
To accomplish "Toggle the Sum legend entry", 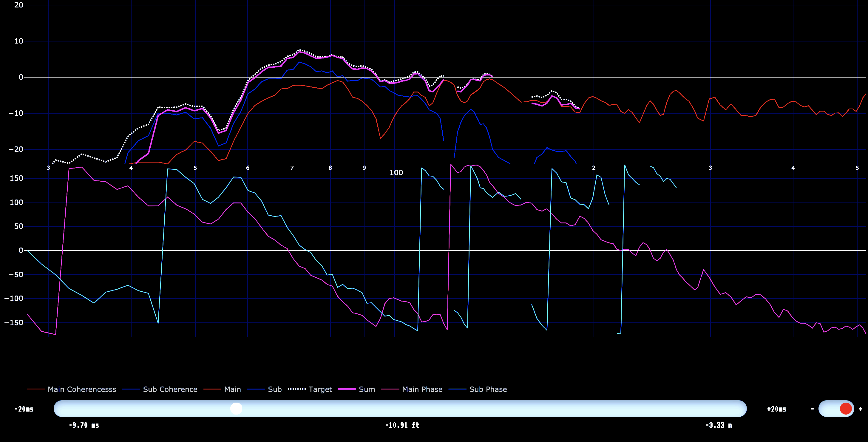I will [356, 389].
